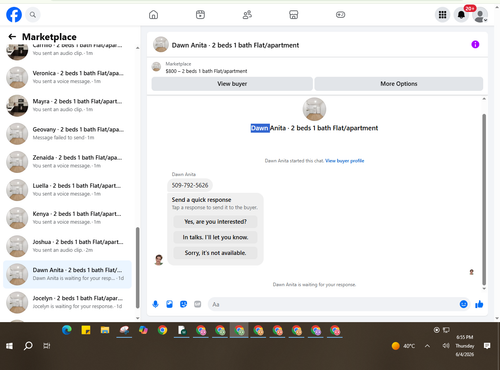Viewport: 500px width, 370px height.
Task: Open the Geovany conversation with failed message
Action: click(67, 134)
